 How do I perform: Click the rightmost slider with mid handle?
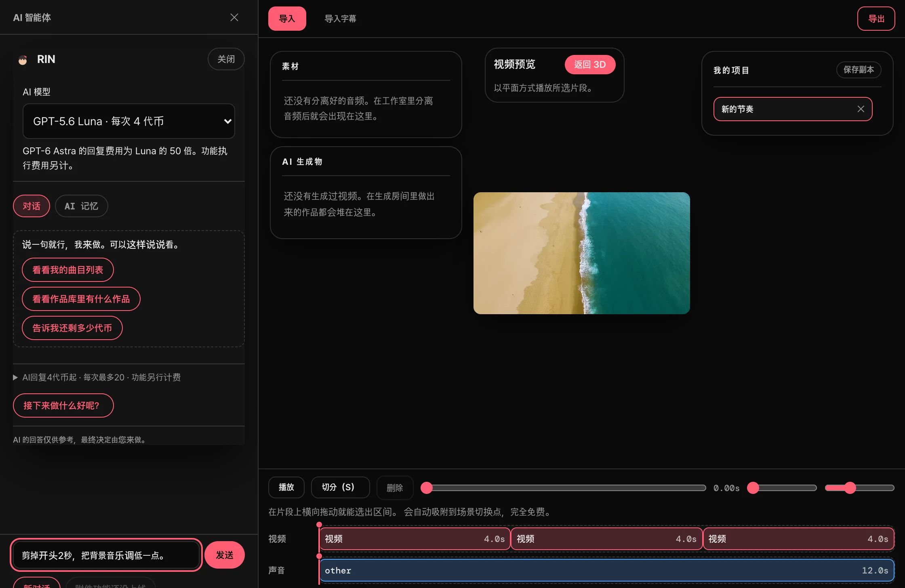[x=860, y=488]
